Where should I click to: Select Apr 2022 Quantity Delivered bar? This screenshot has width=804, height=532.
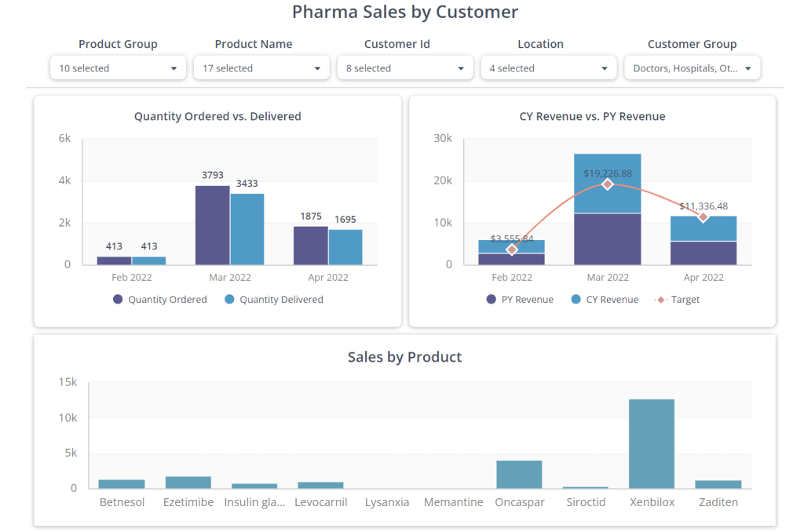click(345, 247)
